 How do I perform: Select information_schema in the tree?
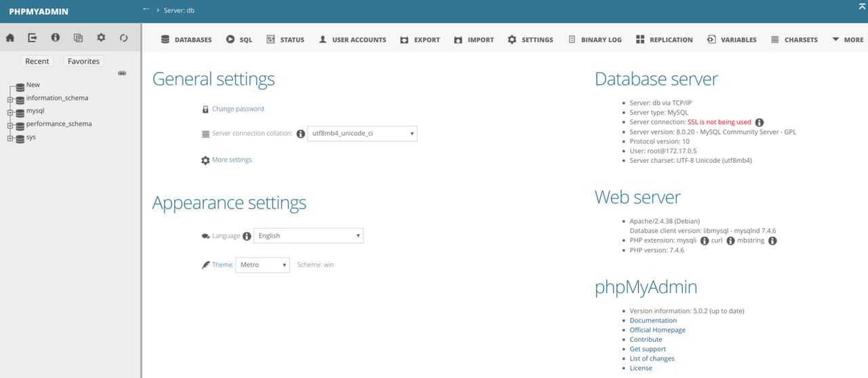tap(57, 98)
